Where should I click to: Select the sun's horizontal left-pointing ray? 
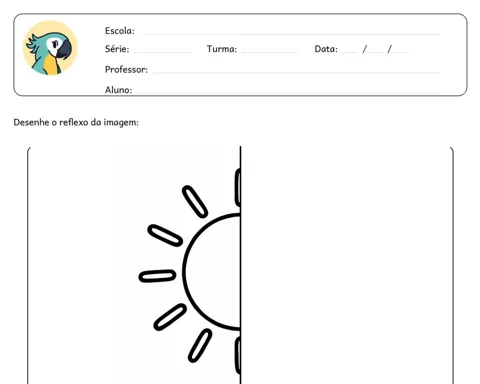157,276
